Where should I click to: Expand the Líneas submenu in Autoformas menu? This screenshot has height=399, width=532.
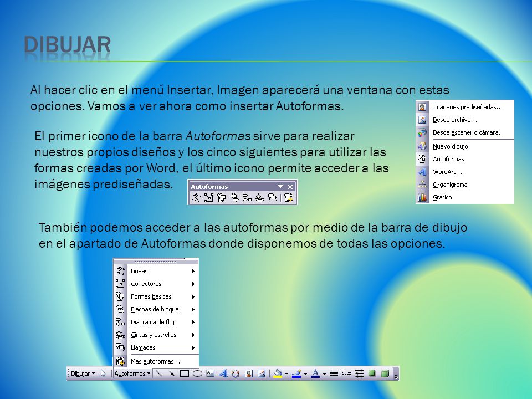click(156, 271)
